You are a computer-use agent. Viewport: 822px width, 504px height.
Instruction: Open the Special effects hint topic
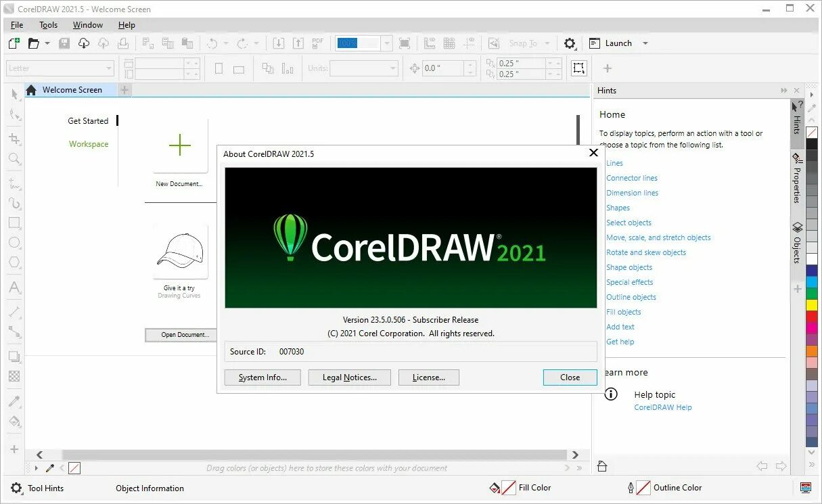pyautogui.click(x=630, y=282)
